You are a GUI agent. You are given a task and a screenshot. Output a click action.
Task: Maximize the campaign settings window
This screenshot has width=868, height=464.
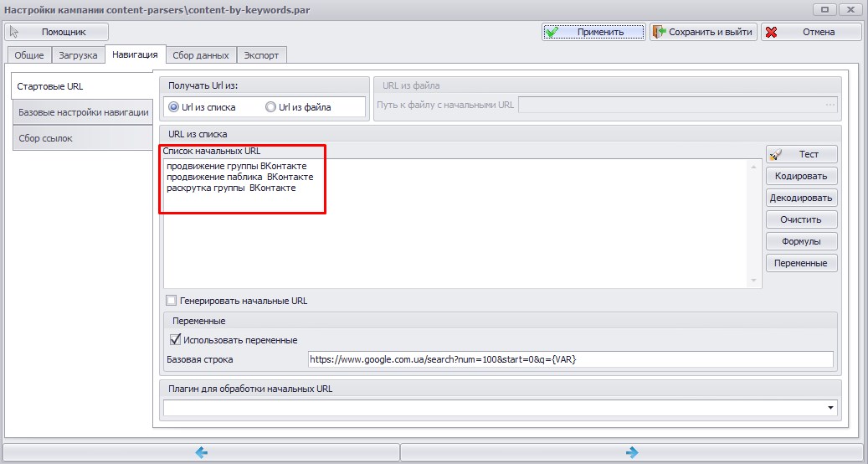click(824, 9)
